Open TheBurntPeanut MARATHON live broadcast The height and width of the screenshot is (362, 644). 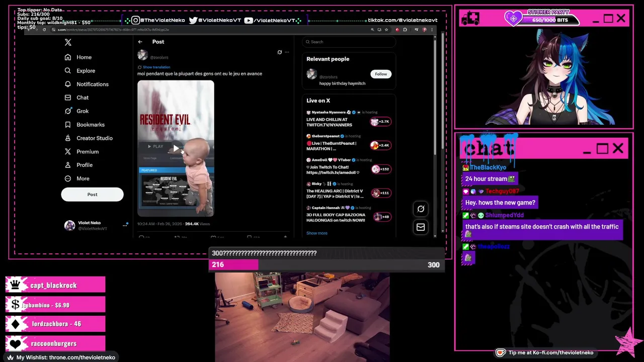point(331,146)
